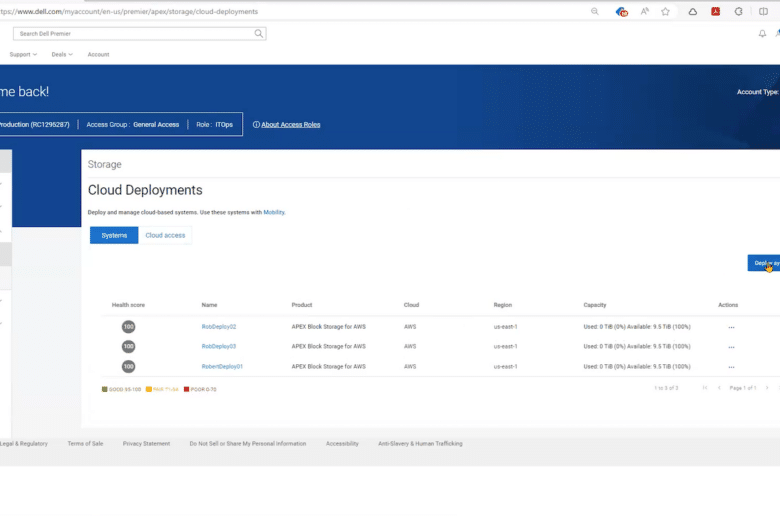Add page to favorites with star icon
The height and width of the screenshot is (516, 780).
(665, 11)
